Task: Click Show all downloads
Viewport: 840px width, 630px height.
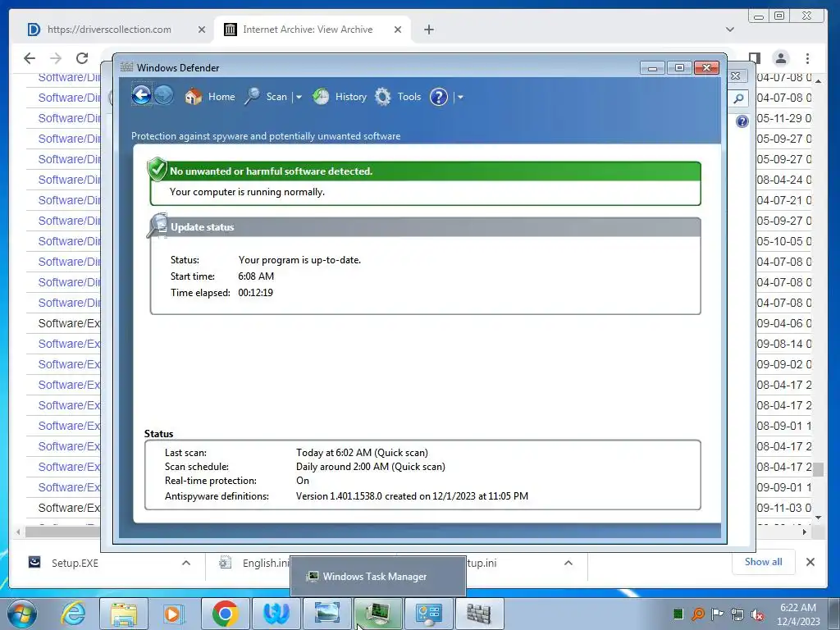Action: [x=763, y=561]
